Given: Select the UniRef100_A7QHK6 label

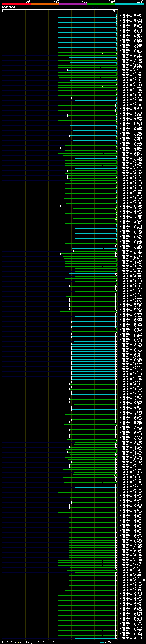Looking at the screenshot, I should point(131,93).
